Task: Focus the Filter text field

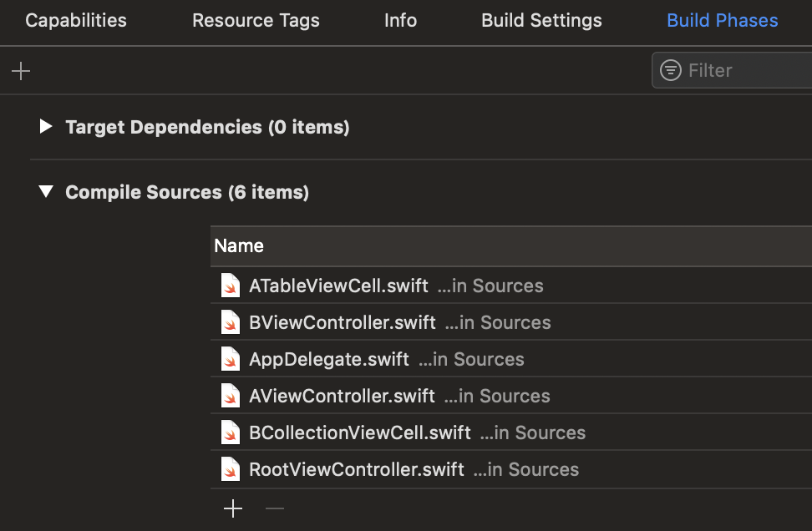Action: pyautogui.click(x=743, y=70)
